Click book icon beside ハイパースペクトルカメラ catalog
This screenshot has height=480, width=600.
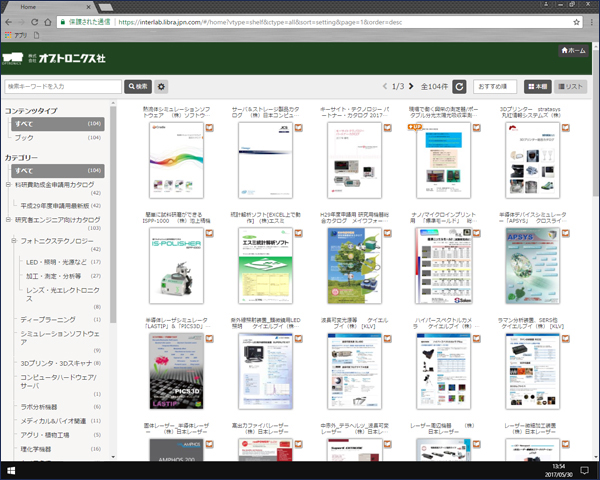click(476, 338)
